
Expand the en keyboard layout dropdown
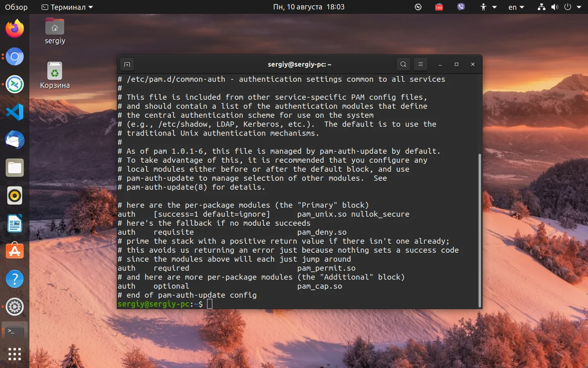pyautogui.click(x=516, y=7)
